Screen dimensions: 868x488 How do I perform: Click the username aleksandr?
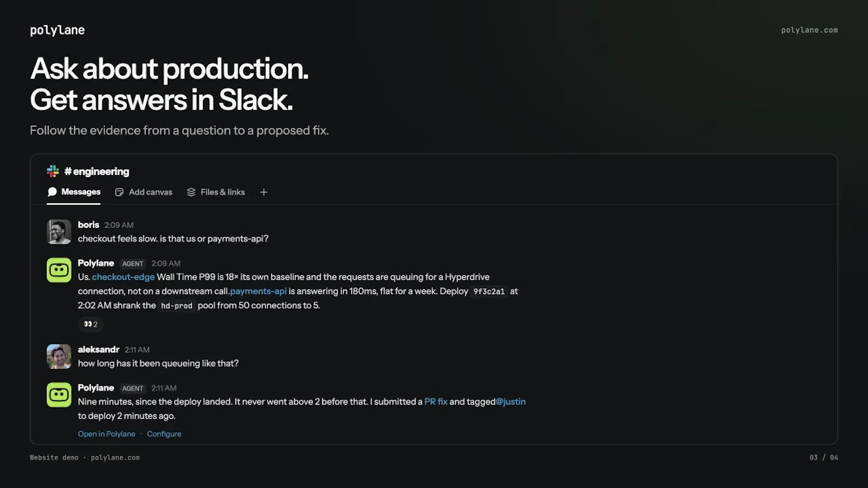click(98, 350)
